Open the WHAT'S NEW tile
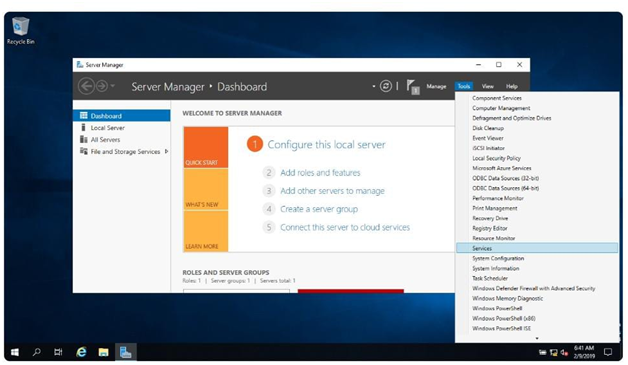This screenshot has height=365, width=628. [206, 189]
